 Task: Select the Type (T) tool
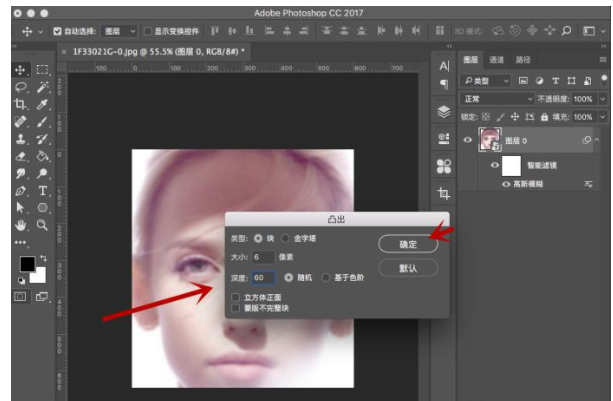[43, 190]
